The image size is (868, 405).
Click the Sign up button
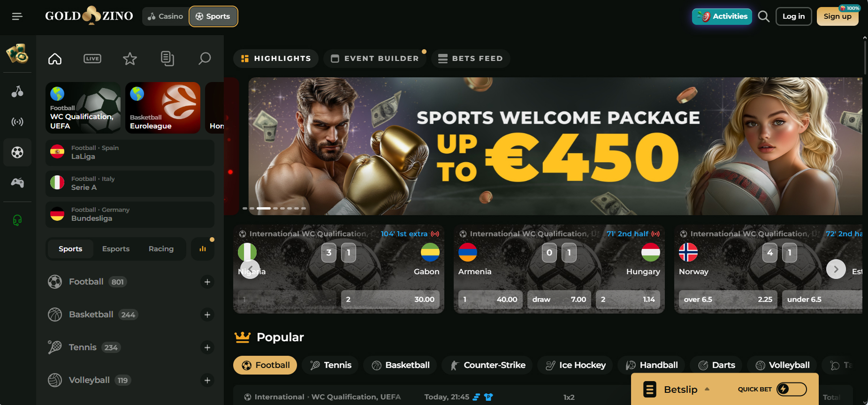pos(838,16)
